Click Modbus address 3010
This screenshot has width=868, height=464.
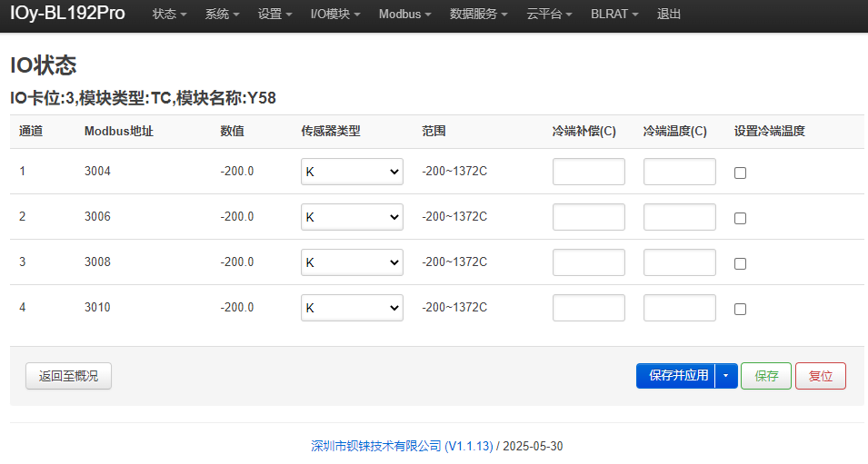[x=97, y=308]
